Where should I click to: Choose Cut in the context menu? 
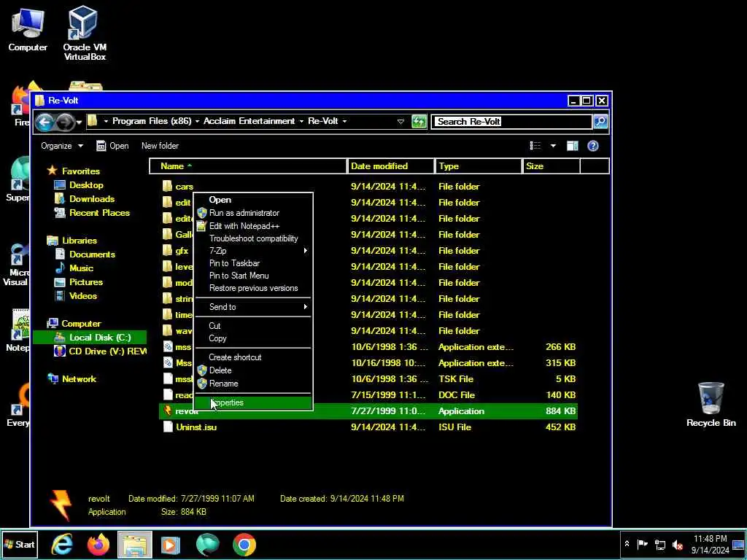tap(253, 326)
